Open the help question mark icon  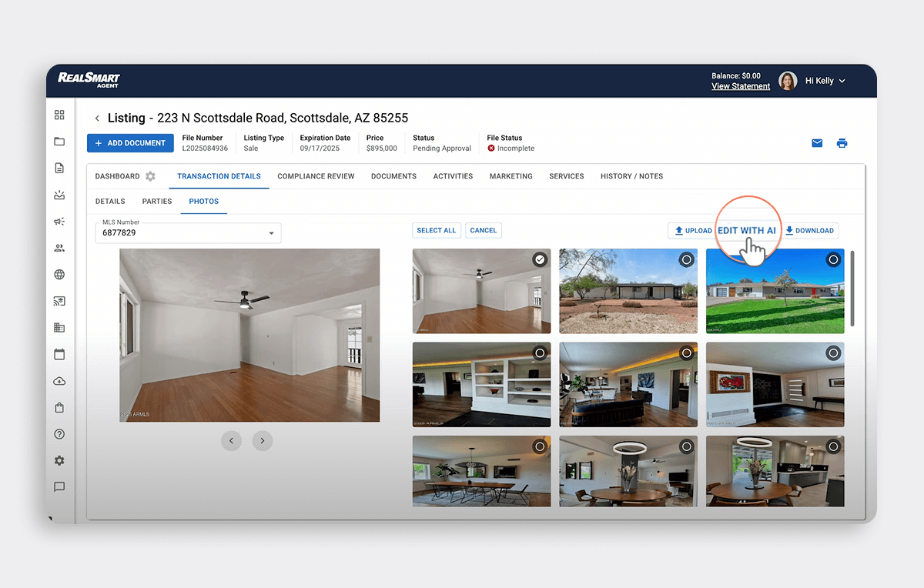59,434
